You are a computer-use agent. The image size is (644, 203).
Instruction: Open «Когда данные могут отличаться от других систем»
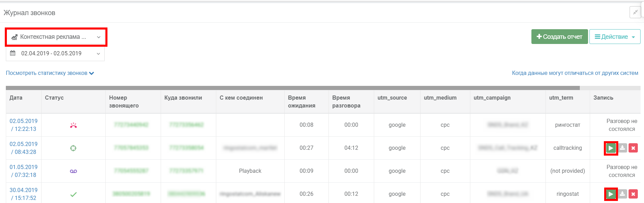(x=575, y=73)
